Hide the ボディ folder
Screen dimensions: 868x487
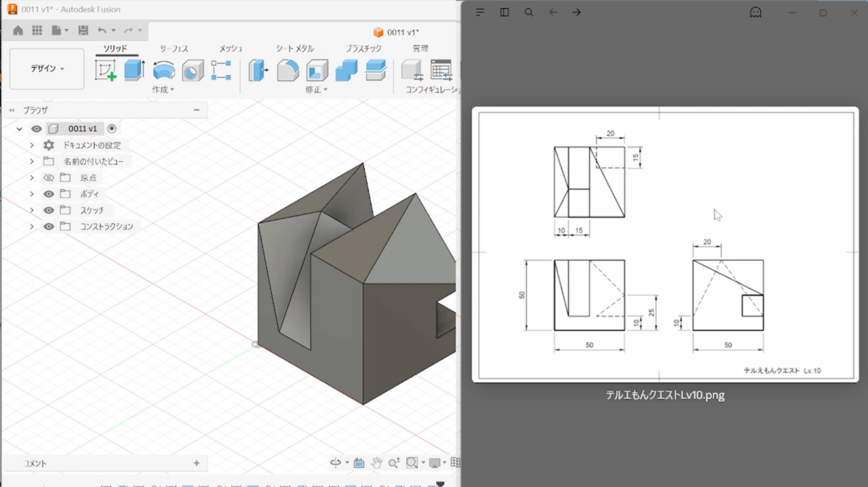click(x=49, y=194)
